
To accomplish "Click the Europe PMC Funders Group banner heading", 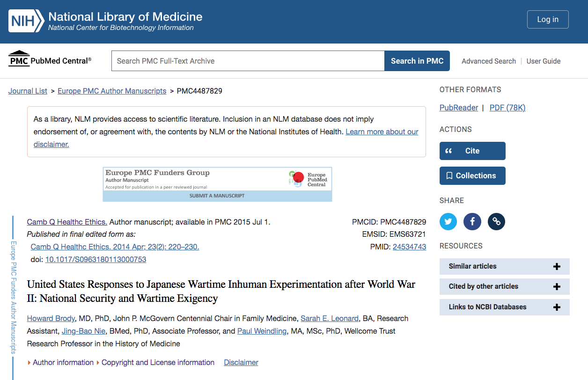I will 157,173.
